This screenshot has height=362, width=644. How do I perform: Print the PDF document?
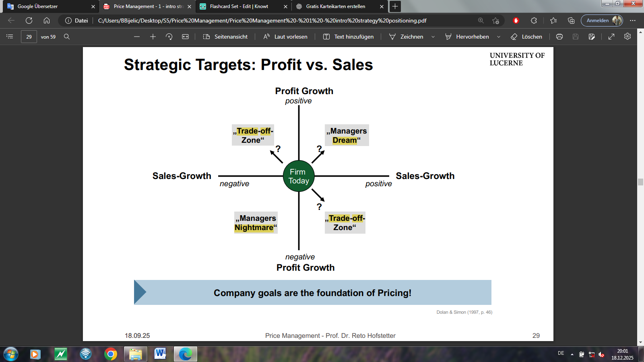(559, 37)
